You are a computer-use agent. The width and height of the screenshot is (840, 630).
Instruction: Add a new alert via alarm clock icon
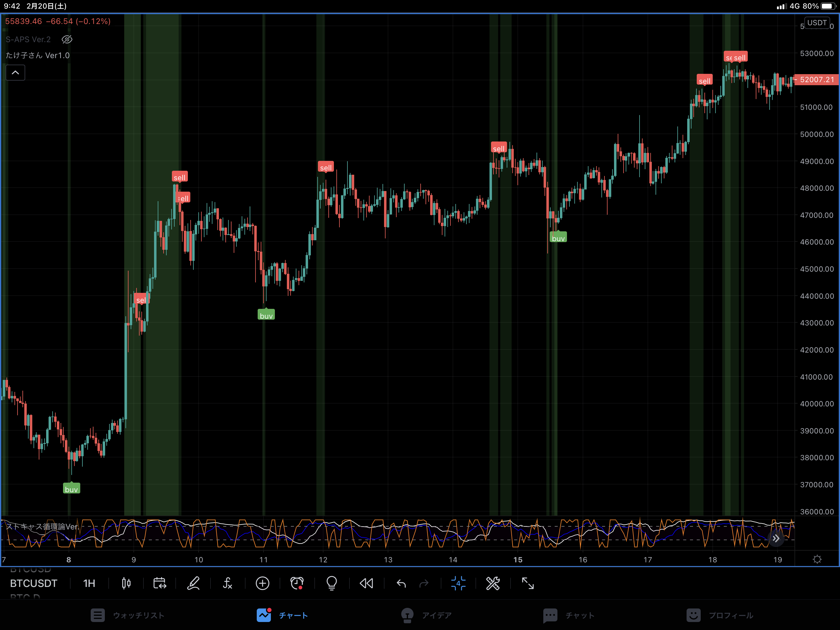tap(297, 583)
